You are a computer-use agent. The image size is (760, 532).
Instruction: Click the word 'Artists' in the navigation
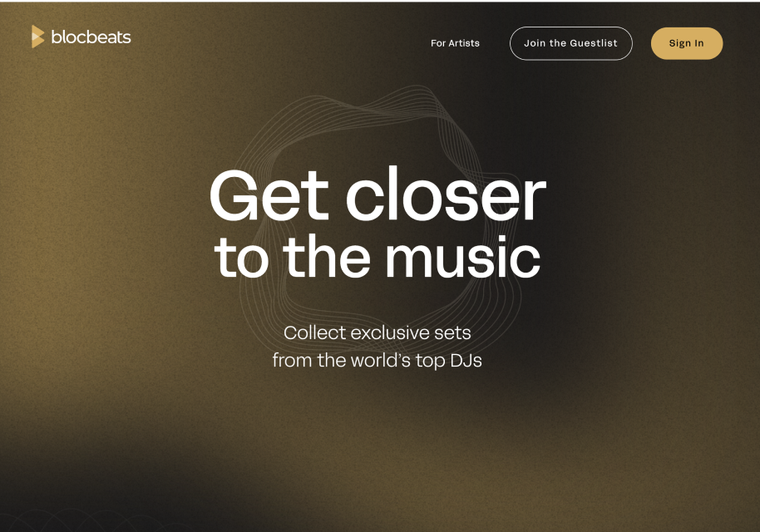464,43
